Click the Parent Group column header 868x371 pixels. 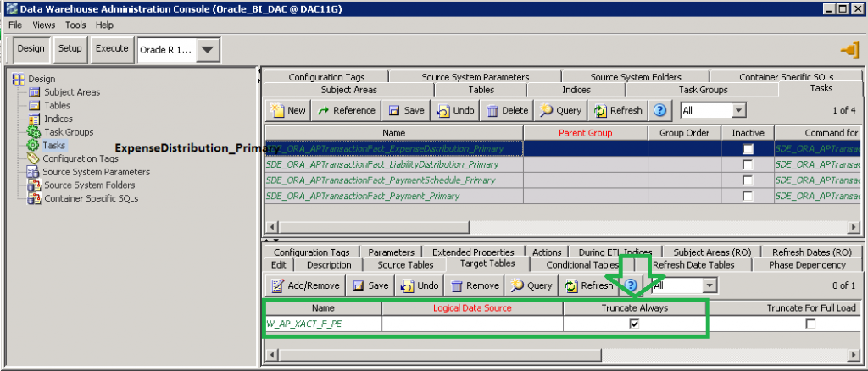[585, 133]
